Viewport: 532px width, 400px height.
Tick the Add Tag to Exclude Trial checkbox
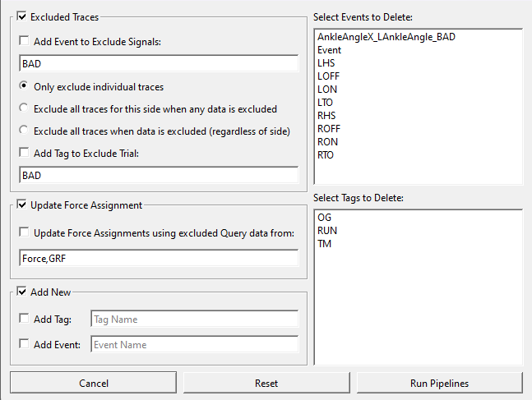click(24, 153)
